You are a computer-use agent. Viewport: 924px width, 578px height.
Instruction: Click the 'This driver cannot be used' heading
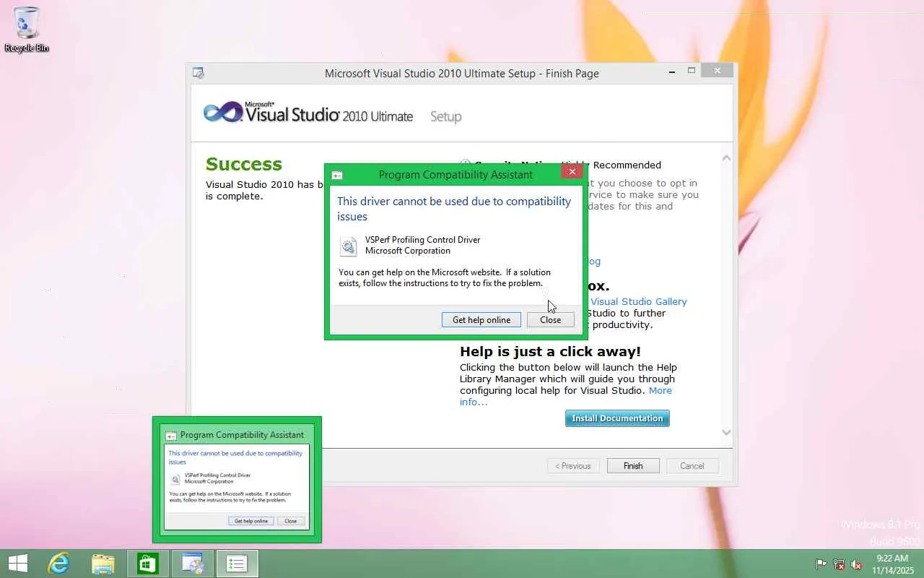pos(454,209)
